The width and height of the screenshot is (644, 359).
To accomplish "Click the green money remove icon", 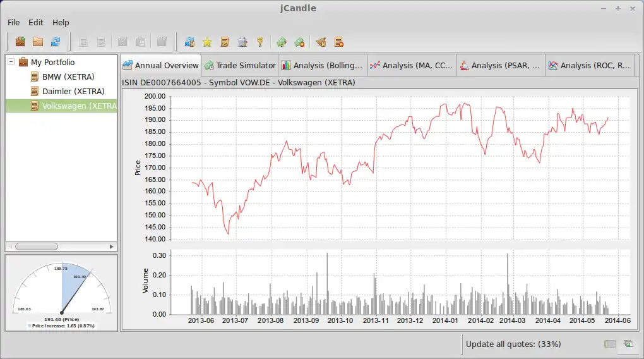I will pyautogui.click(x=299, y=42).
